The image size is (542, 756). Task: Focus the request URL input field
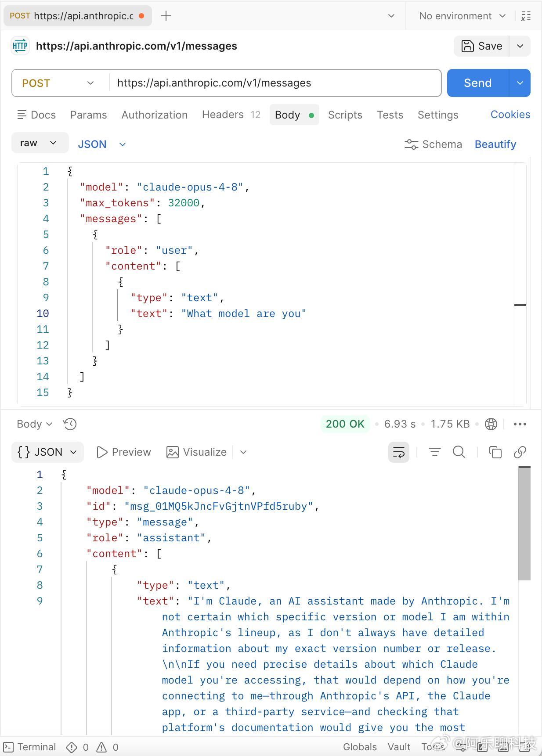point(275,83)
